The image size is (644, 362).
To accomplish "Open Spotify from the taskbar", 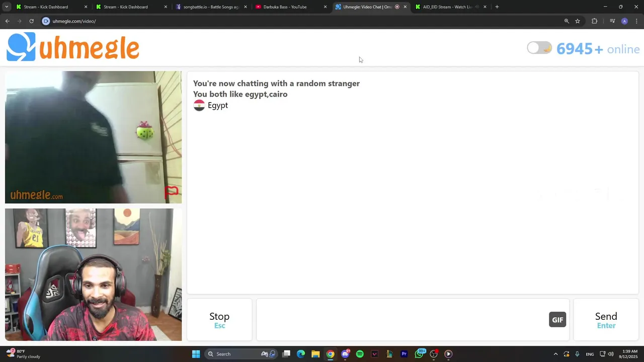I will click(360, 354).
